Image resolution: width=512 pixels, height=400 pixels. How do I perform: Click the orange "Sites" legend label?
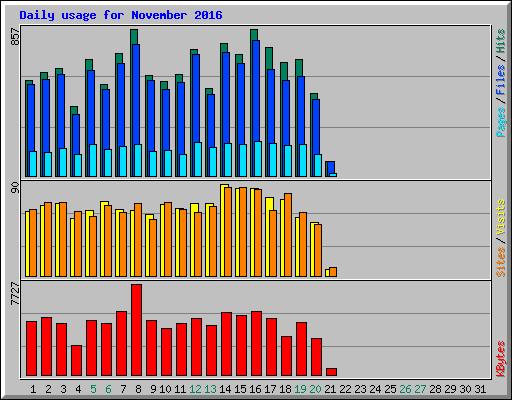click(500, 262)
